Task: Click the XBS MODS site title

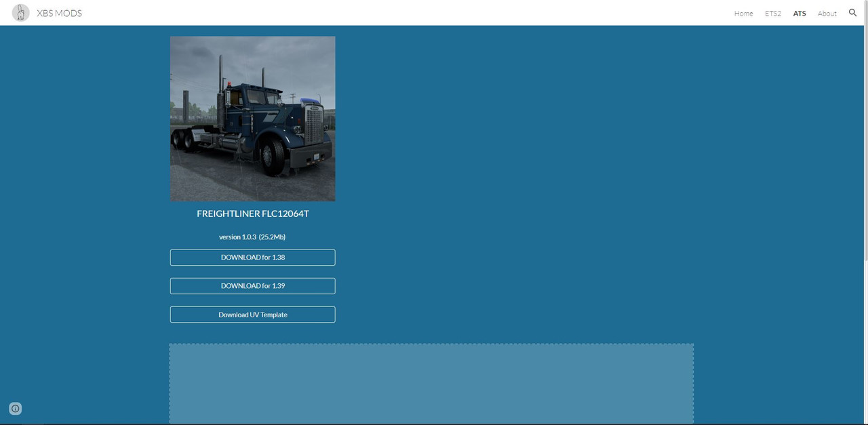Action: (59, 13)
